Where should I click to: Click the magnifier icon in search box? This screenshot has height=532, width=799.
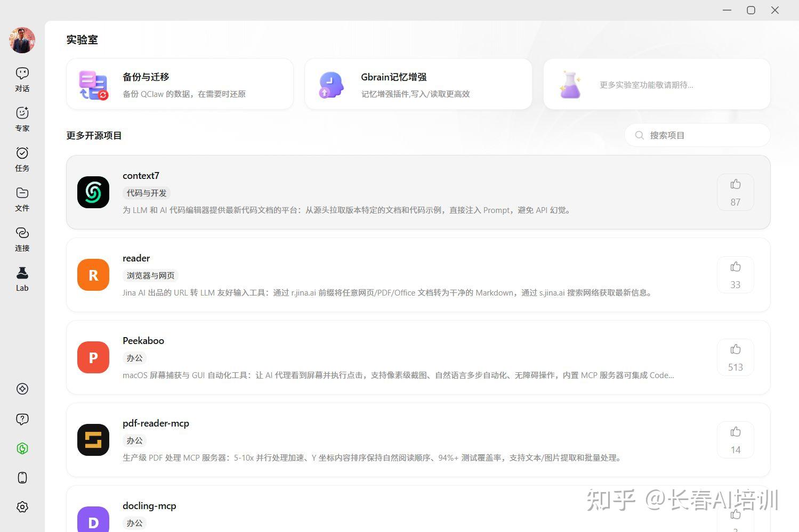[639, 135]
